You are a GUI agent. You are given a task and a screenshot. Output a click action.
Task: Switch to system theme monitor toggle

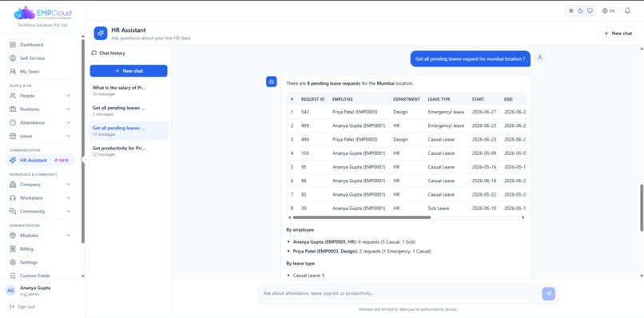[x=590, y=11]
